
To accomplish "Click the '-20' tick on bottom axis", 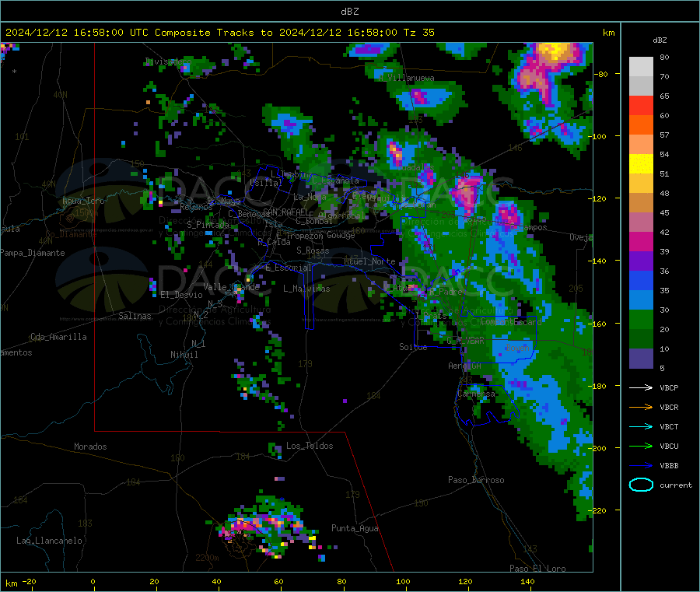I will point(29,581).
